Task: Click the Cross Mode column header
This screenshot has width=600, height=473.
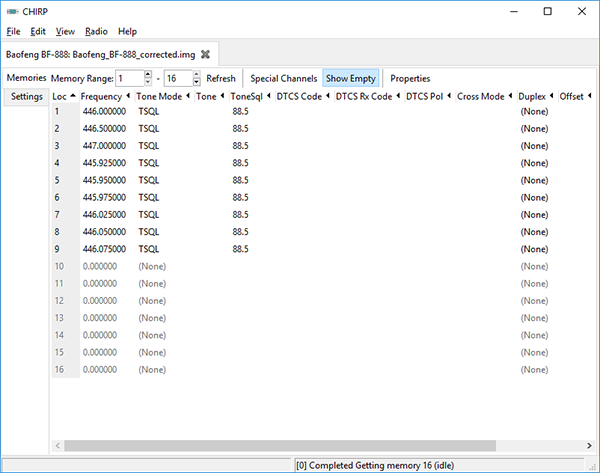Action: click(x=485, y=96)
